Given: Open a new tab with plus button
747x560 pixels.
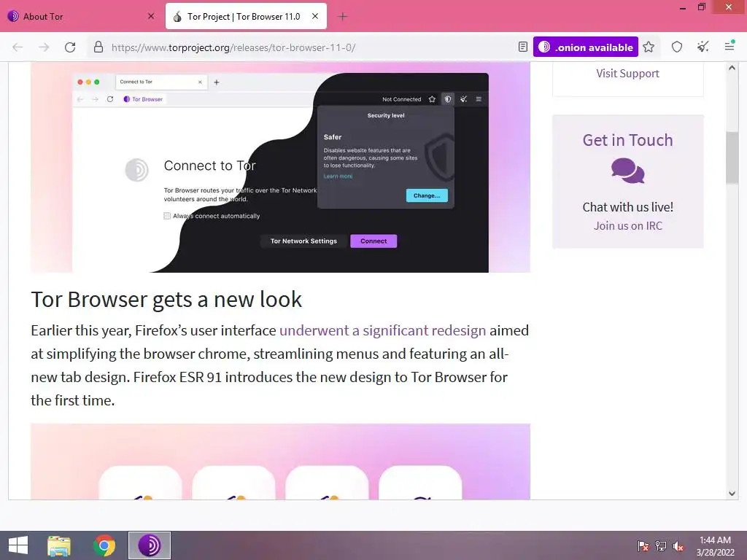Looking at the screenshot, I should (343, 17).
